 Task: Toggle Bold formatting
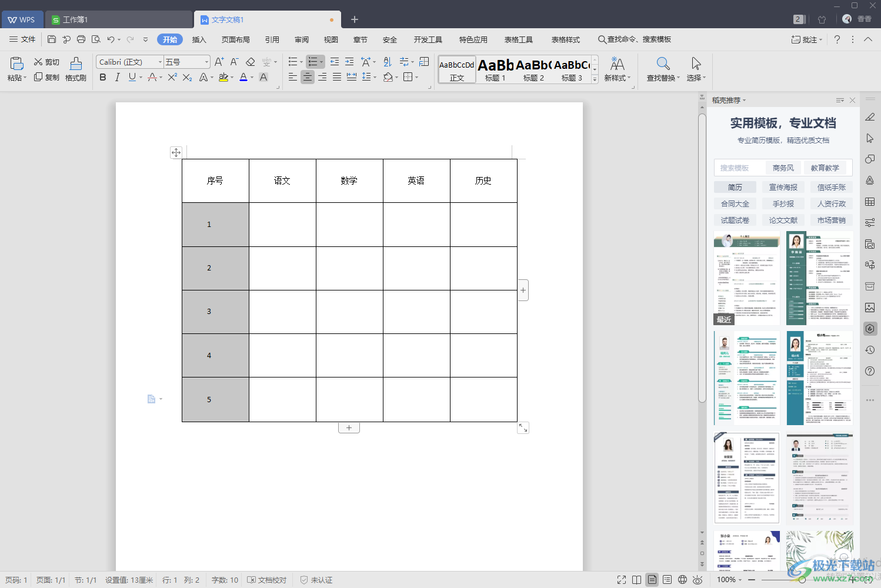coord(103,77)
